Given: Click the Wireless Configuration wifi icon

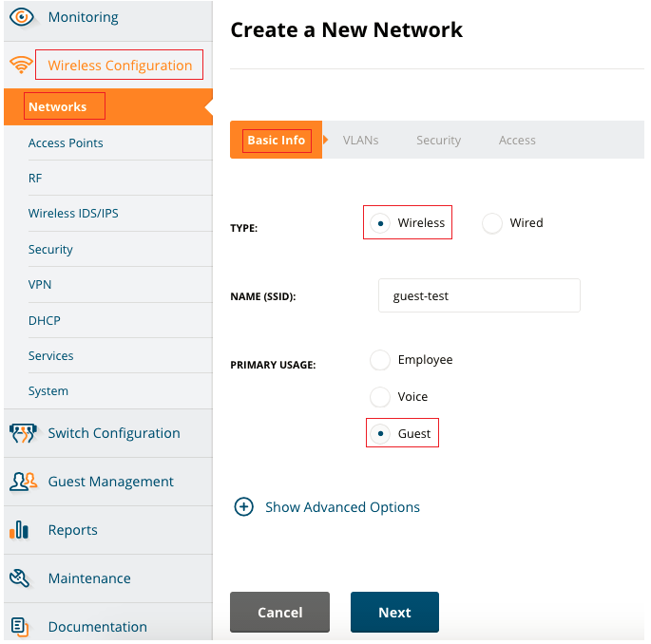Looking at the screenshot, I should [x=21, y=65].
